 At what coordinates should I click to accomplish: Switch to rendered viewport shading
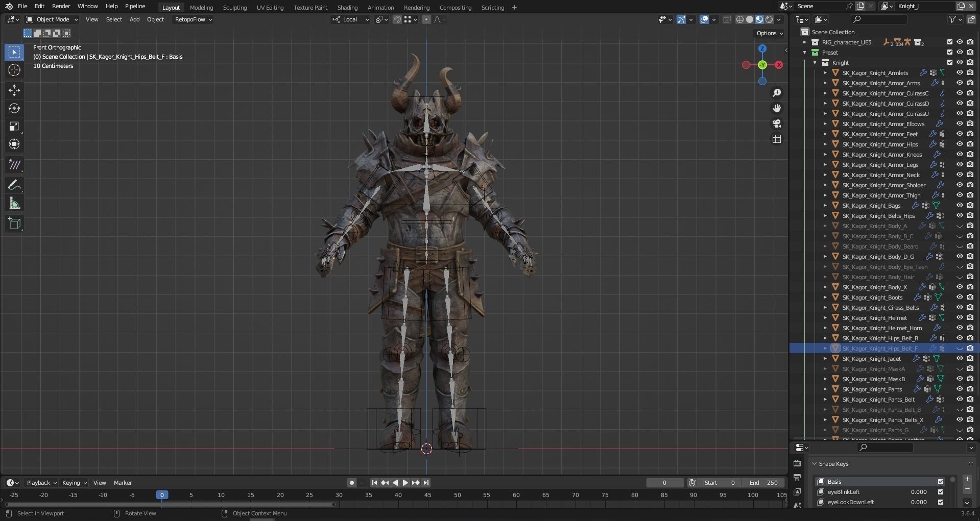click(x=769, y=19)
